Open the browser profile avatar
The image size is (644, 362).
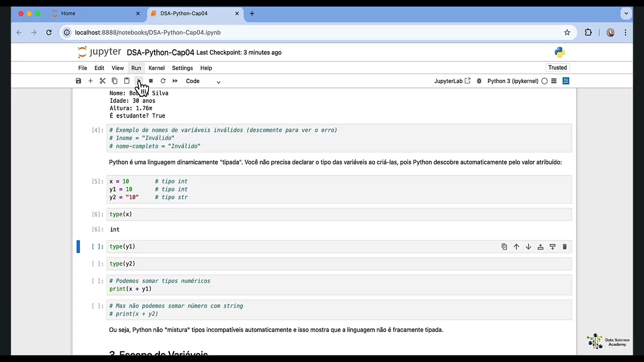point(610,32)
